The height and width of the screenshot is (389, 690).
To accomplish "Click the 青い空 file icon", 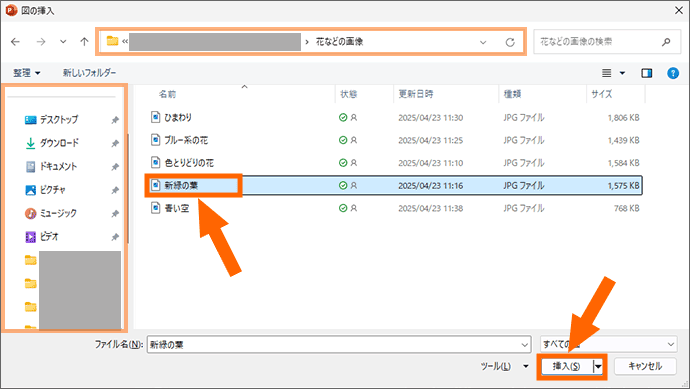I will click(x=155, y=208).
